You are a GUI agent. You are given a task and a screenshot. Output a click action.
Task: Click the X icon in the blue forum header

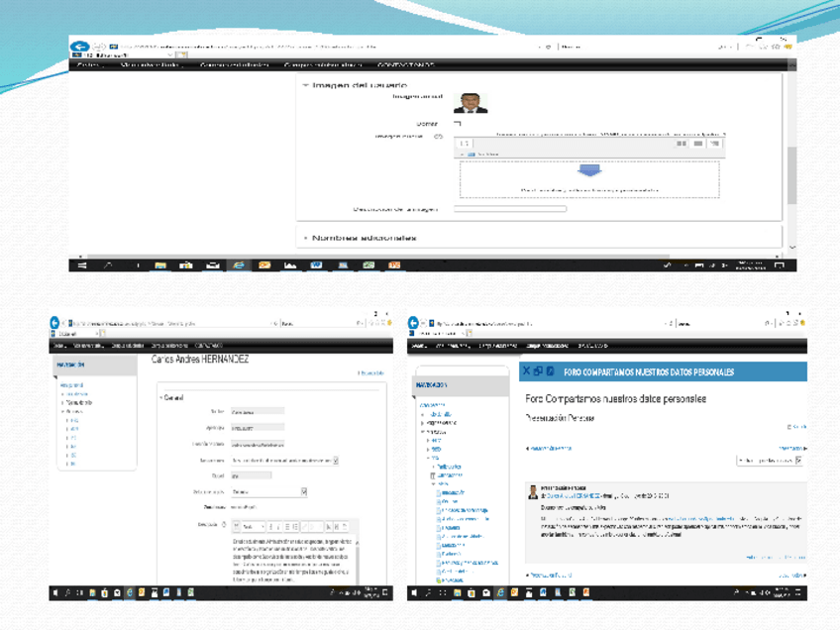coord(526,370)
